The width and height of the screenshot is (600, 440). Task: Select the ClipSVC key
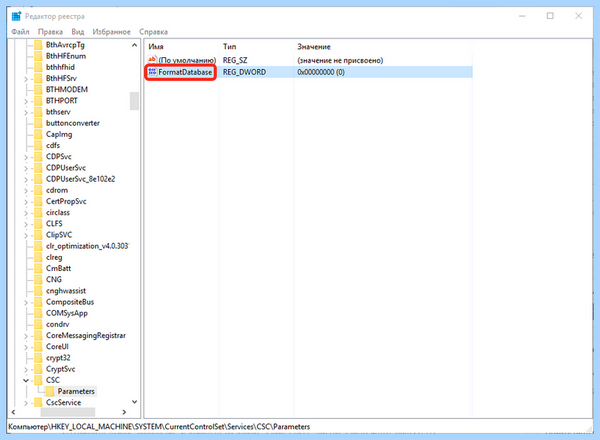[59, 235]
